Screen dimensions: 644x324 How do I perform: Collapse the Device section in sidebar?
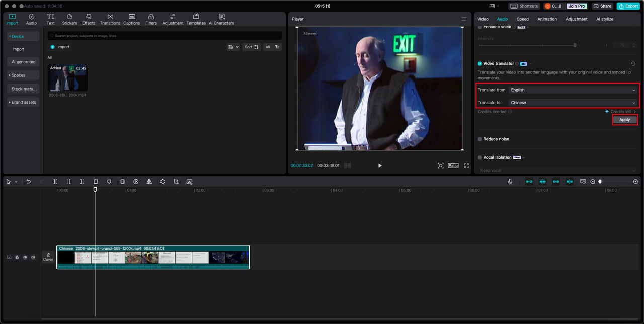(23, 36)
